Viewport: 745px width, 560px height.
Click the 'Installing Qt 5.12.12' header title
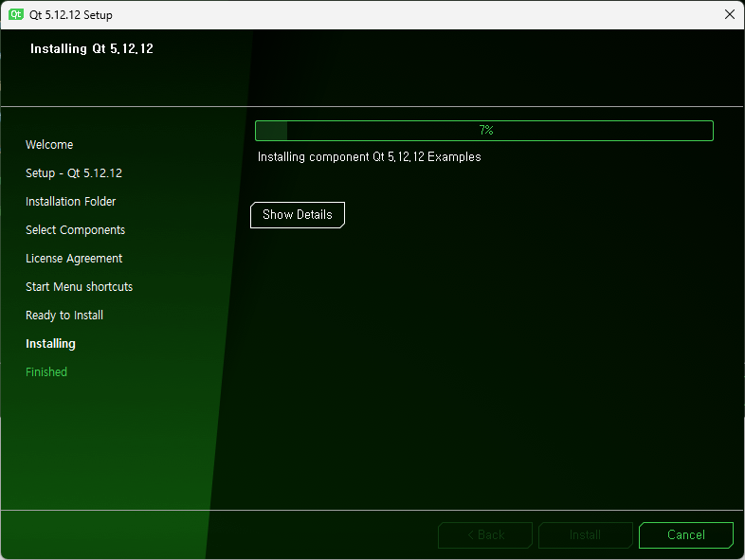92,48
